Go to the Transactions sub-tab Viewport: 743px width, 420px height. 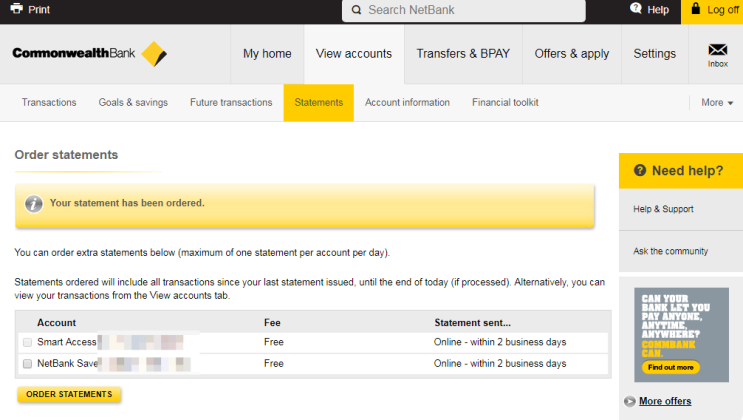click(x=49, y=102)
